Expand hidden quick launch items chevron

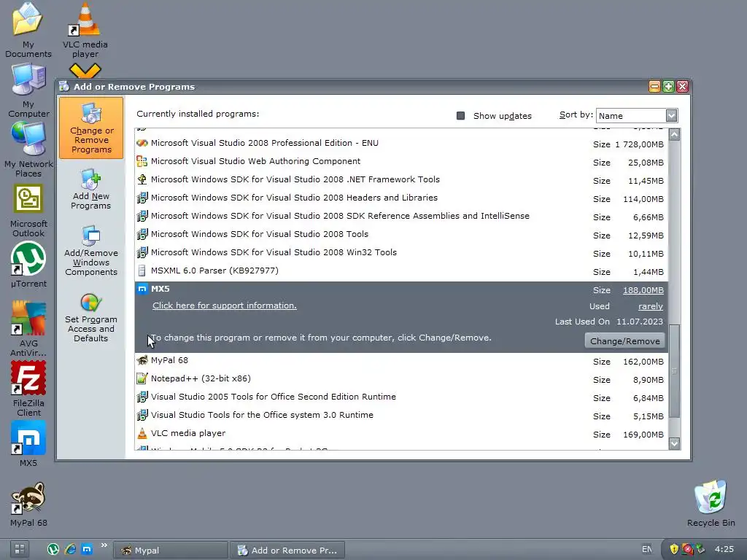104,545
